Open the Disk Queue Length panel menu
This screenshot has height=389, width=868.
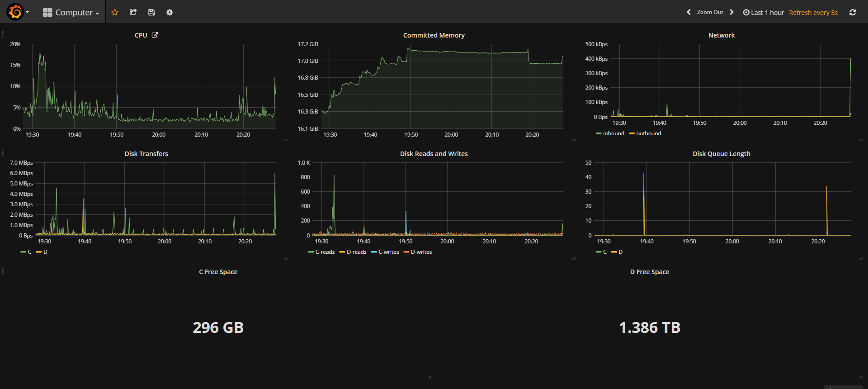coord(721,154)
